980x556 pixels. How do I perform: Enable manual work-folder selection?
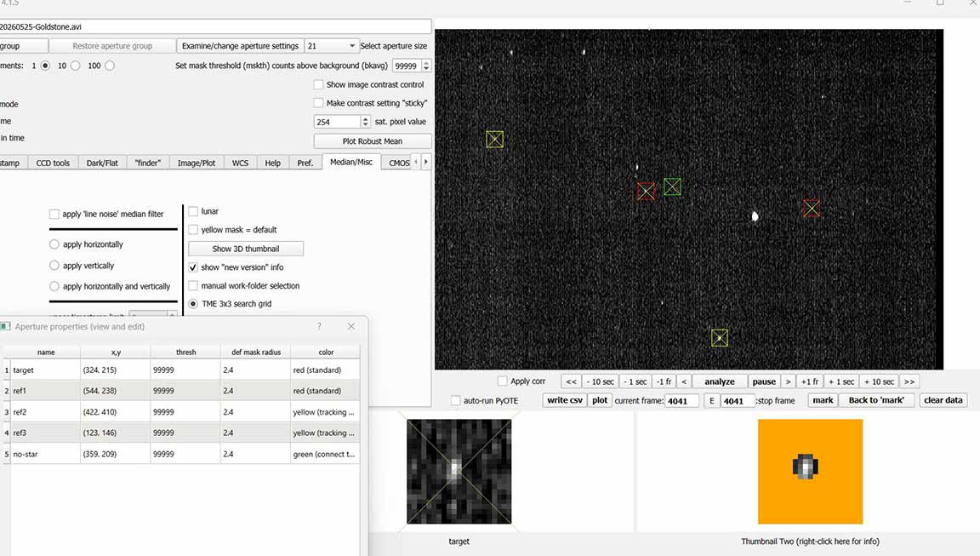tap(193, 285)
